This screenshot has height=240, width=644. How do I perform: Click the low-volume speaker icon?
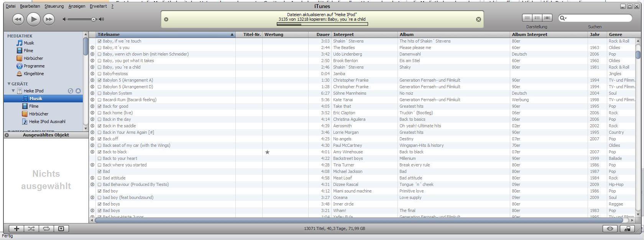click(64, 19)
